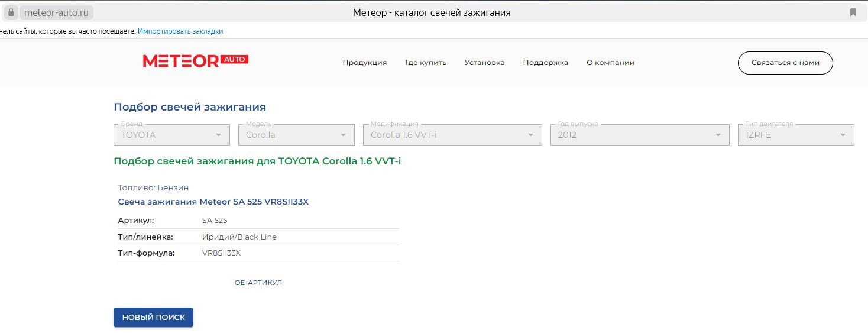Click the Связаться с нами button
This screenshot has width=868, height=333.
click(785, 63)
